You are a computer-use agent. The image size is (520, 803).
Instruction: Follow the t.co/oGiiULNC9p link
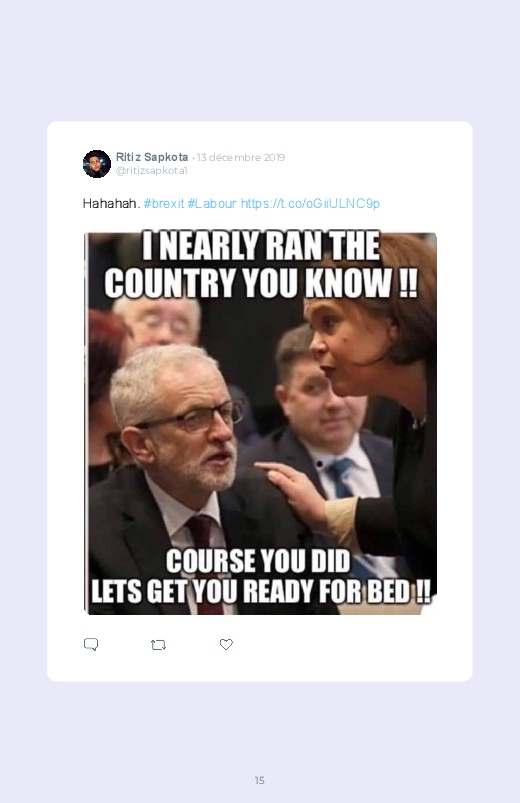coord(310,203)
